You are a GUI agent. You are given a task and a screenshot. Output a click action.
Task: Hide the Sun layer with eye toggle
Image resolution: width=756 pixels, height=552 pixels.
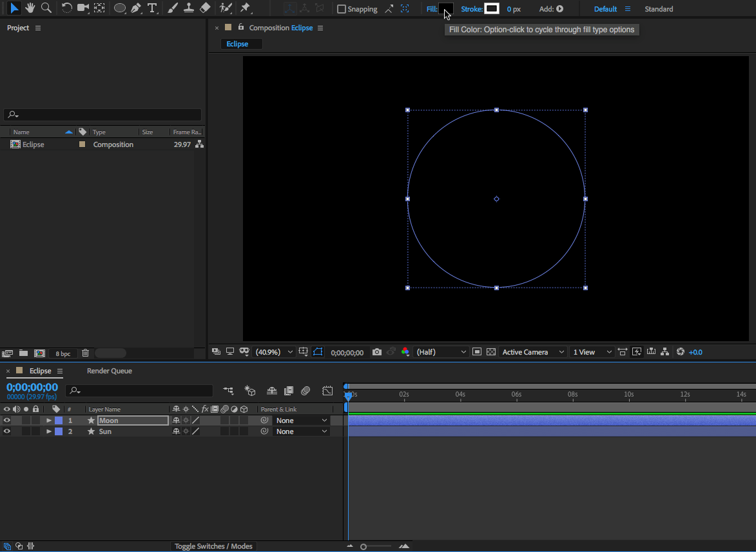coord(7,431)
